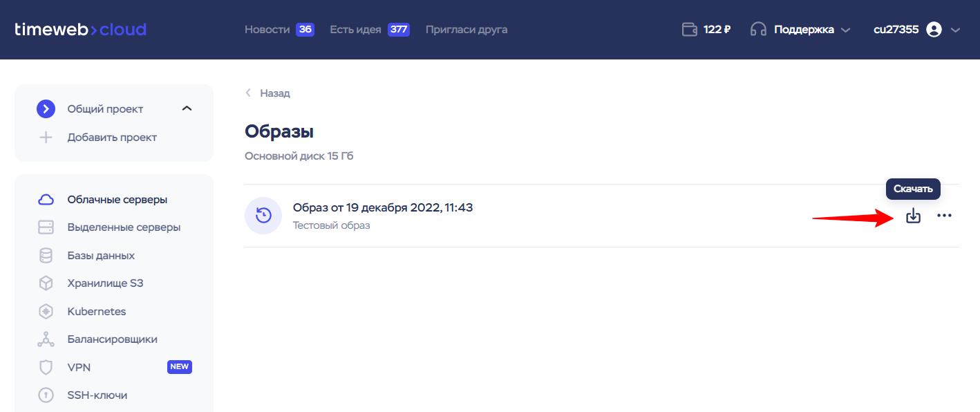Image resolution: width=980 pixels, height=412 pixels.
Task: Click the download image icon
Action: tap(913, 216)
